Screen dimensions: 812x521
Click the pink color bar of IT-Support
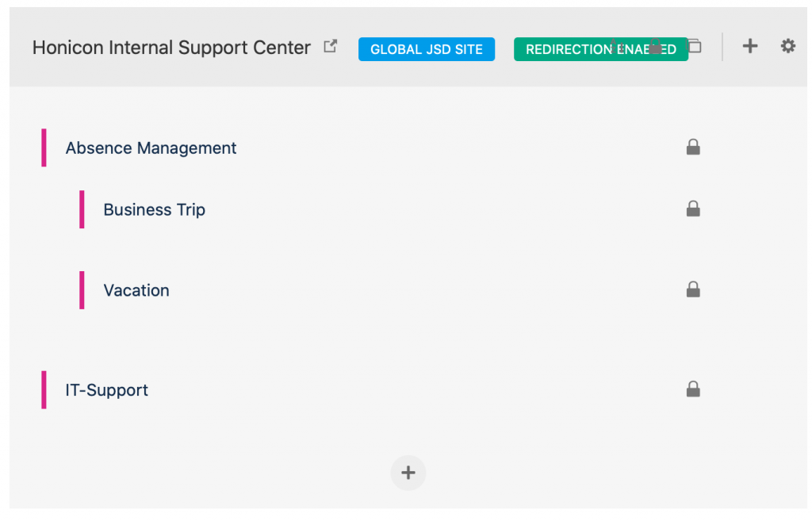coord(44,390)
